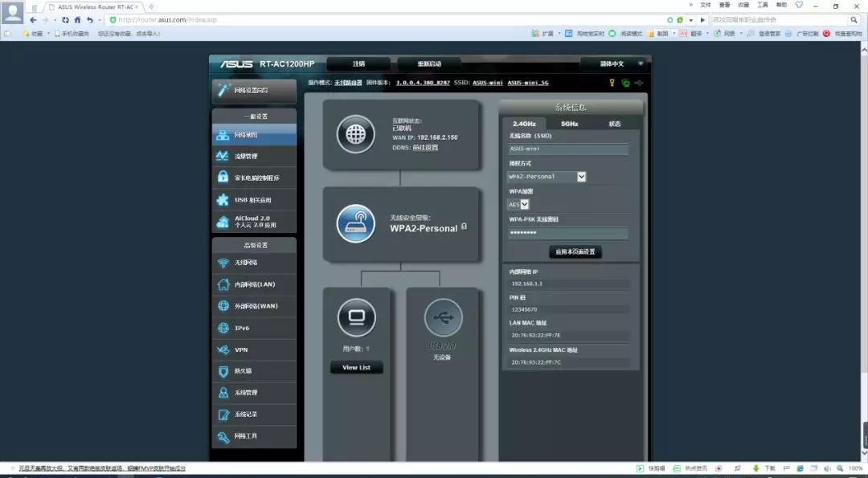This screenshot has width=868, height=478.
Task: Click the user avatar icon in browser
Action: click(12, 11)
